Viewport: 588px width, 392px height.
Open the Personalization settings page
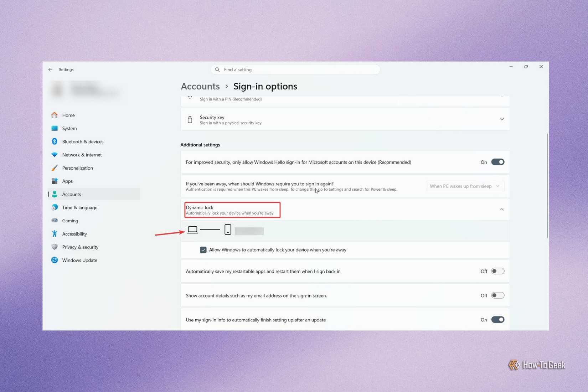coord(94,168)
